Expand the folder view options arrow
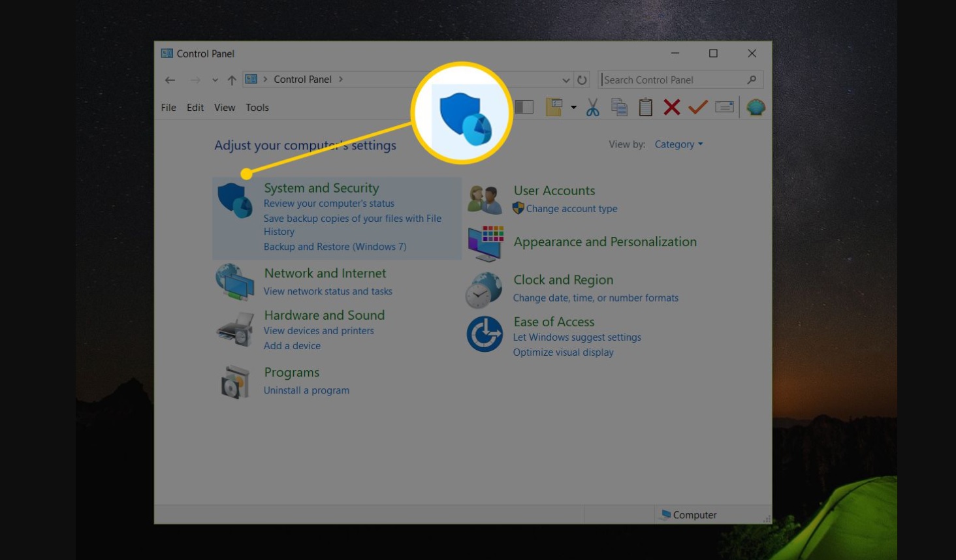The height and width of the screenshot is (560, 956). pyautogui.click(x=573, y=107)
